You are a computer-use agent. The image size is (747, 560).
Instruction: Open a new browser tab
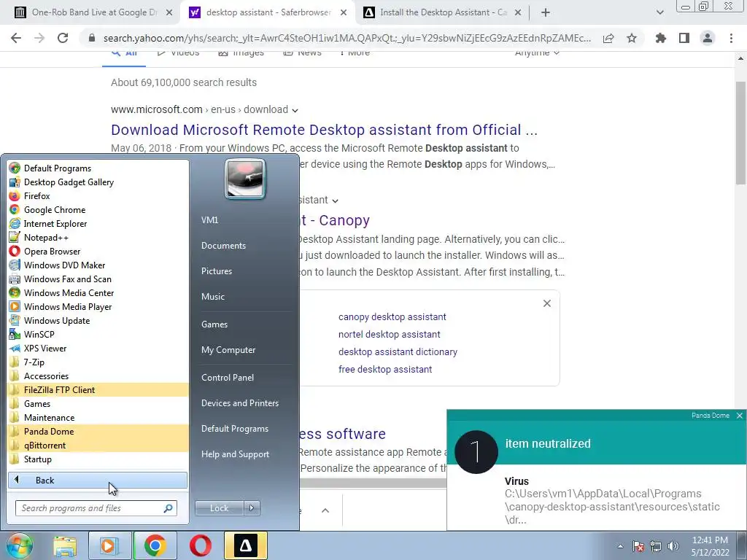546,12
